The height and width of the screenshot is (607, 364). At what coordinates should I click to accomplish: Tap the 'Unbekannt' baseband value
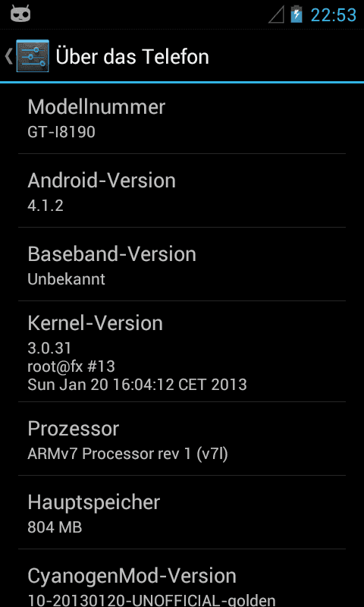pyautogui.click(x=66, y=279)
